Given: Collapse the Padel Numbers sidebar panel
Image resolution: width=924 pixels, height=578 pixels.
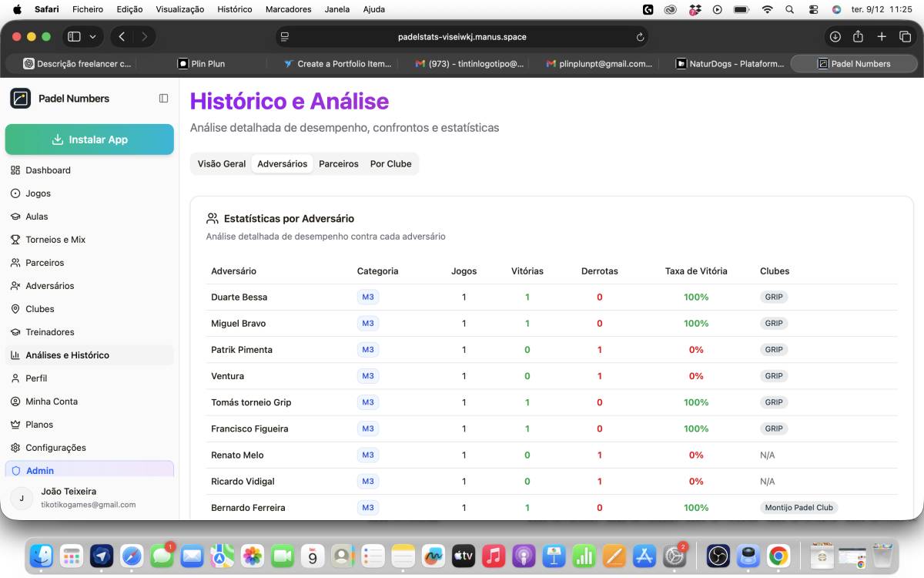Looking at the screenshot, I should click(163, 99).
